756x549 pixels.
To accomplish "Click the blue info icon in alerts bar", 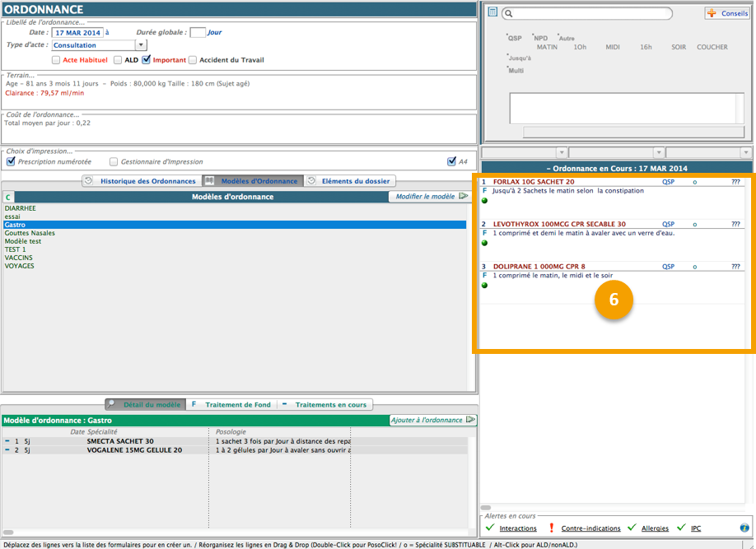I will tap(744, 528).
